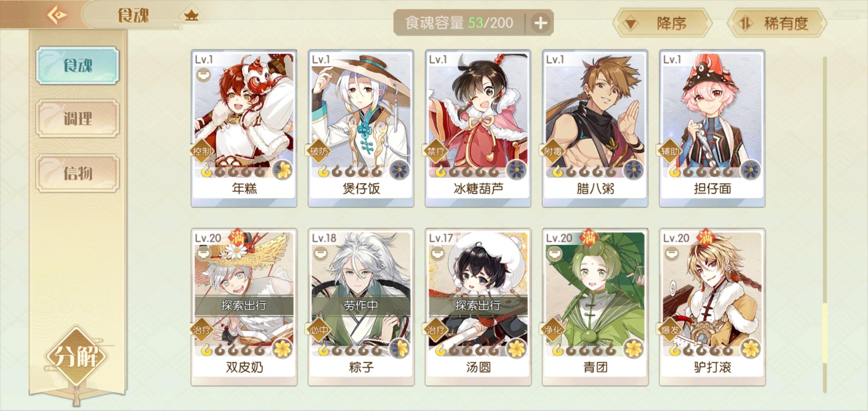Click the 破防 role badge on 煲仔饭

click(319, 151)
